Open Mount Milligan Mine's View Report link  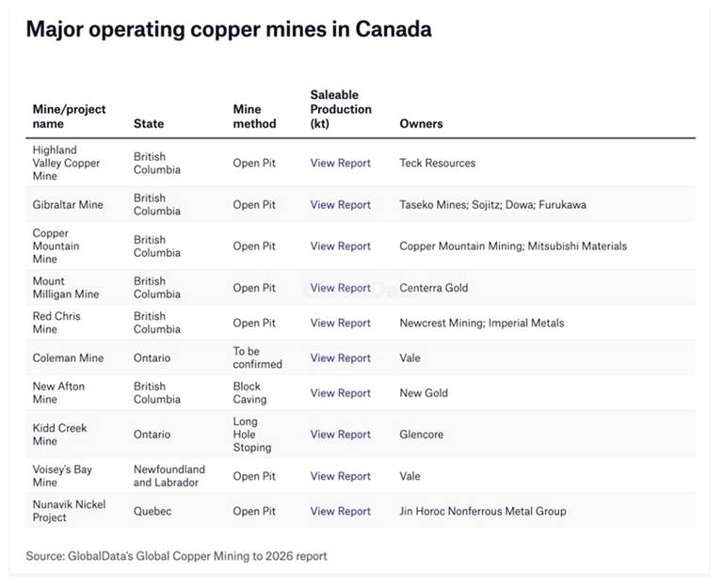(x=340, y=288)
